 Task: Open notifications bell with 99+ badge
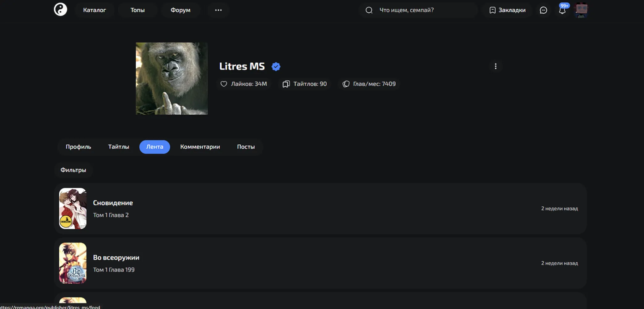pos(562,10)
